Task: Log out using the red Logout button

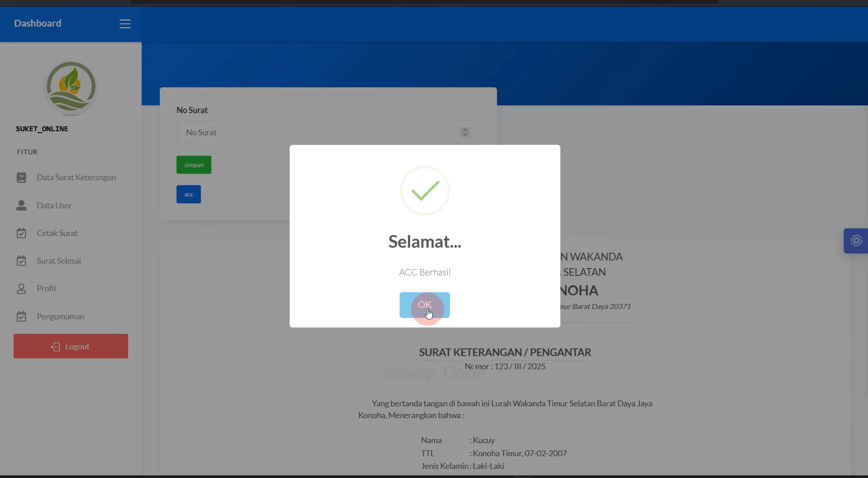Action: tap(71, 346)
